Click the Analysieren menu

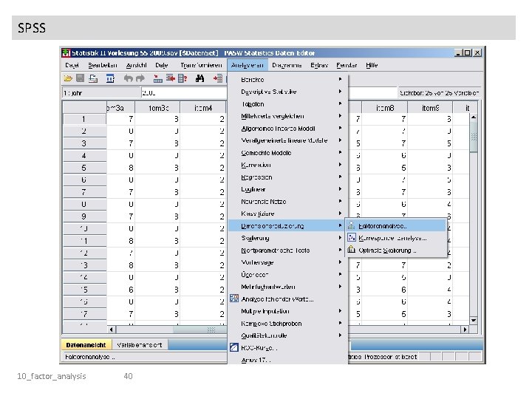pyautogui.click(x=248, y=65)
